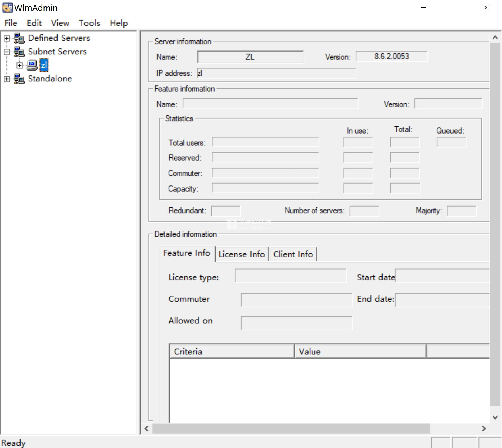Close the WlmAdmin window

click(486, 8)
